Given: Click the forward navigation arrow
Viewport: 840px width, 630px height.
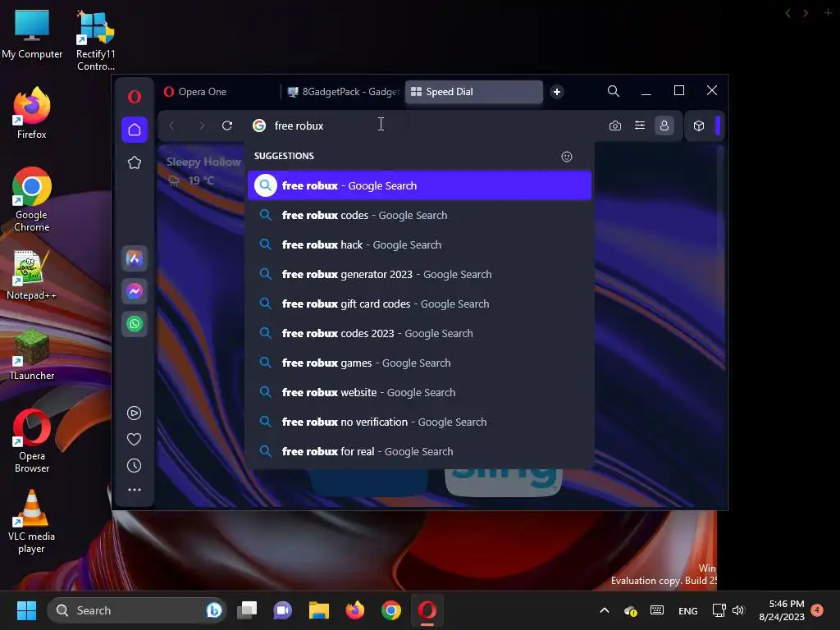Looking at the screenshot, I should pyautogui.click(x=202, y=126).
